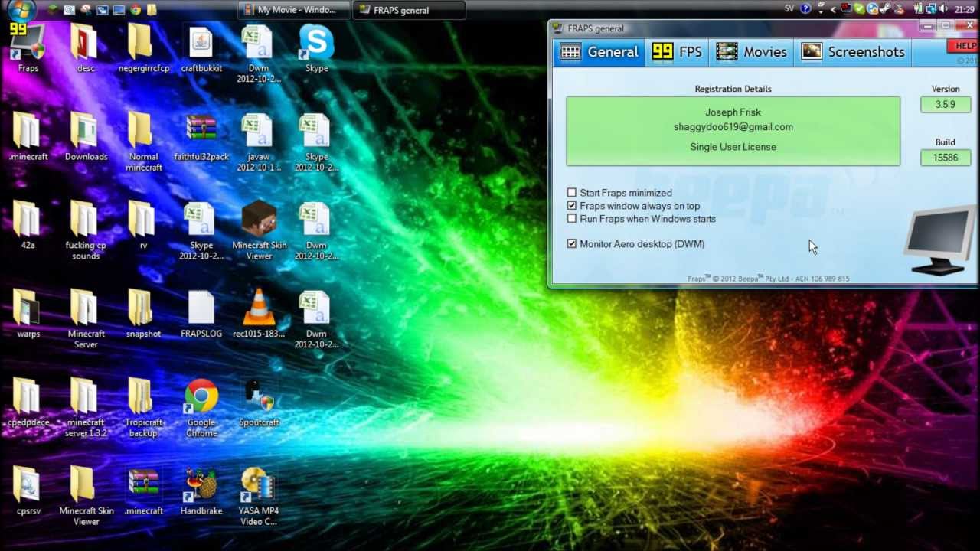This screenshot has width=980, height=551.
Task: Open the 42a folder
Action: 28,225
